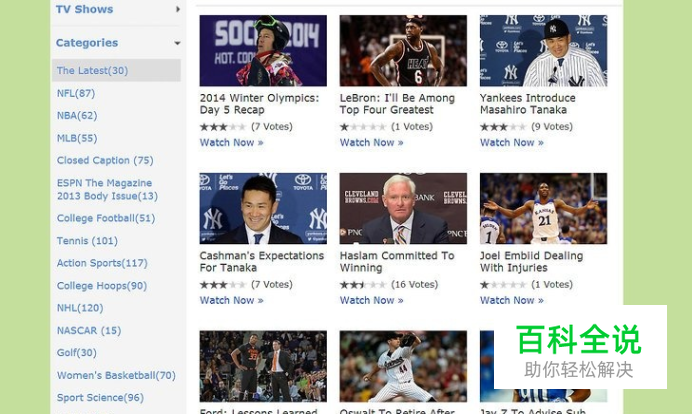Click the Categories heading
Viewport: 692px width, 414px height.
pyautogui.click(x=87, y=43)
